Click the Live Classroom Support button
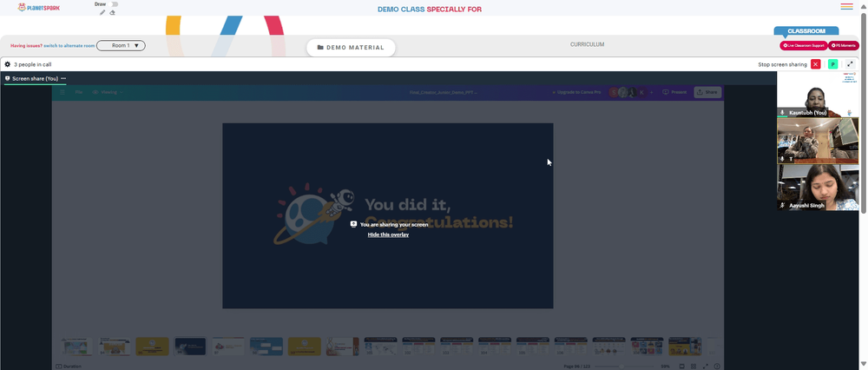The image size is (868, 370). (x=803, y=45)
